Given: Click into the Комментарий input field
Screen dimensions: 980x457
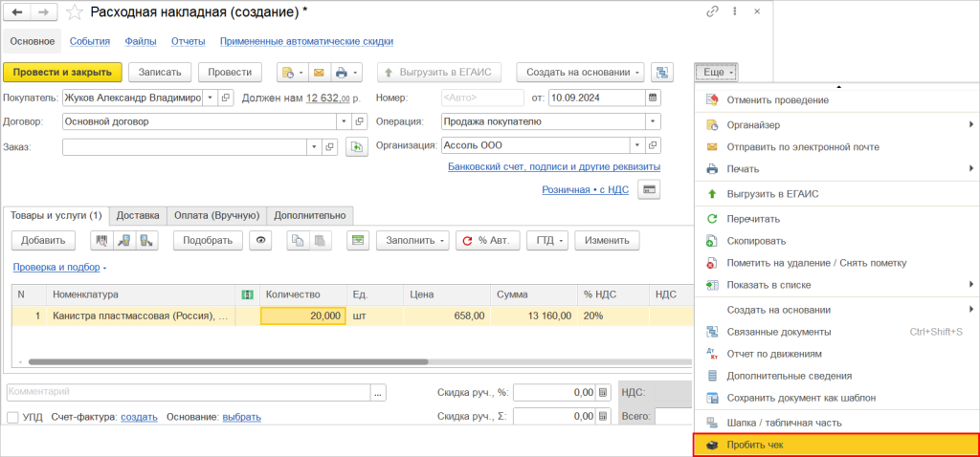Looking at the screenshot, I should pyautogui.click(x=188, y=392).
